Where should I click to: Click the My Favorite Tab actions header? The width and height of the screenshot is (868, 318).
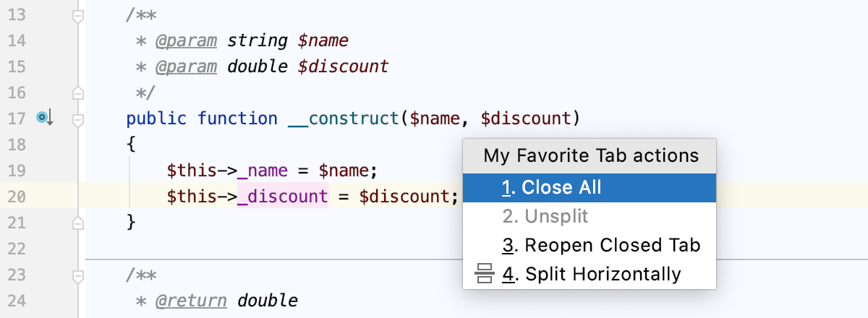coord(590,155)
